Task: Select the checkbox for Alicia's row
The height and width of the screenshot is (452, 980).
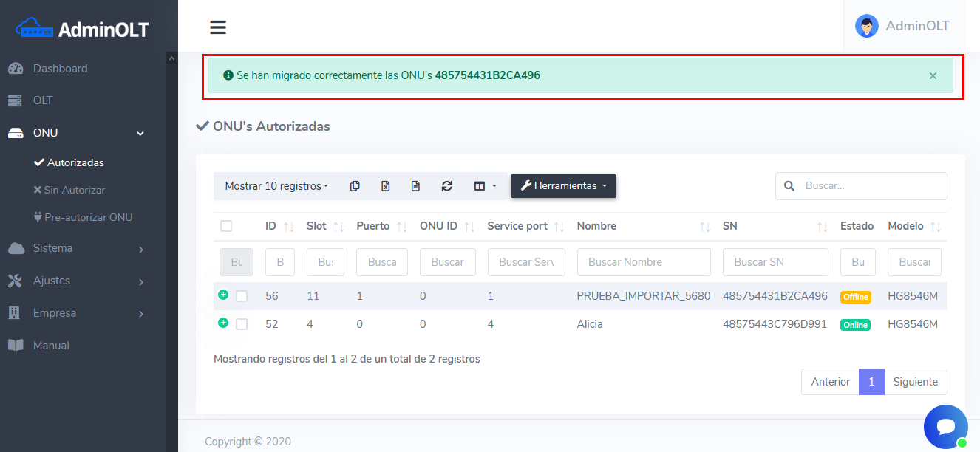Action: (242, 324)
